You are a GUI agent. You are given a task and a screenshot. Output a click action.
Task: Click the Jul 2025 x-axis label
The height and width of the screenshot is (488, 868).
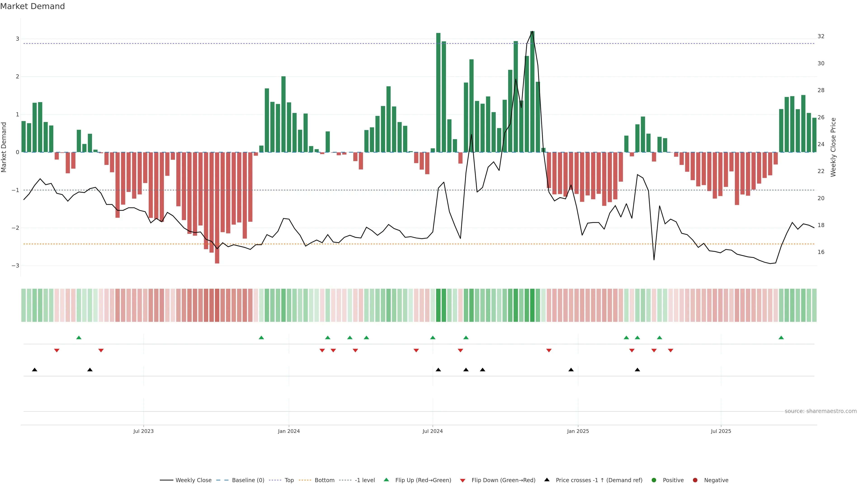coord(721,431)
